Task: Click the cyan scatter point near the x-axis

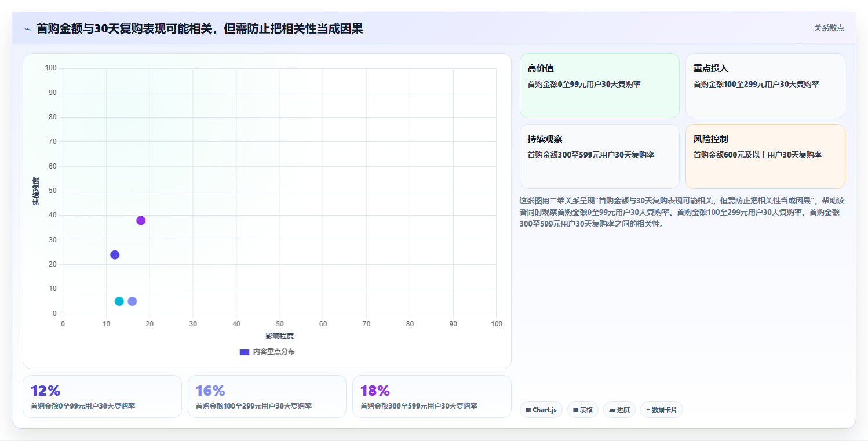Action: point(119,301)
